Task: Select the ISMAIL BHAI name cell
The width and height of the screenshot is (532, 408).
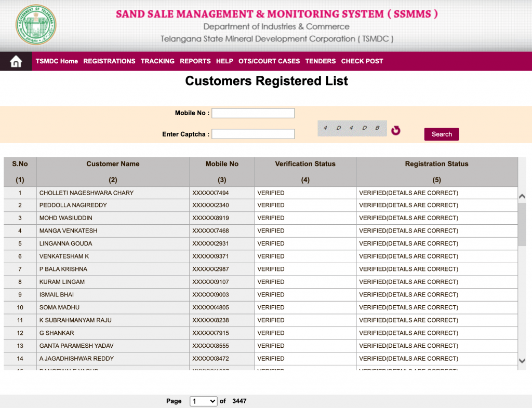Action: coord(113,295)
